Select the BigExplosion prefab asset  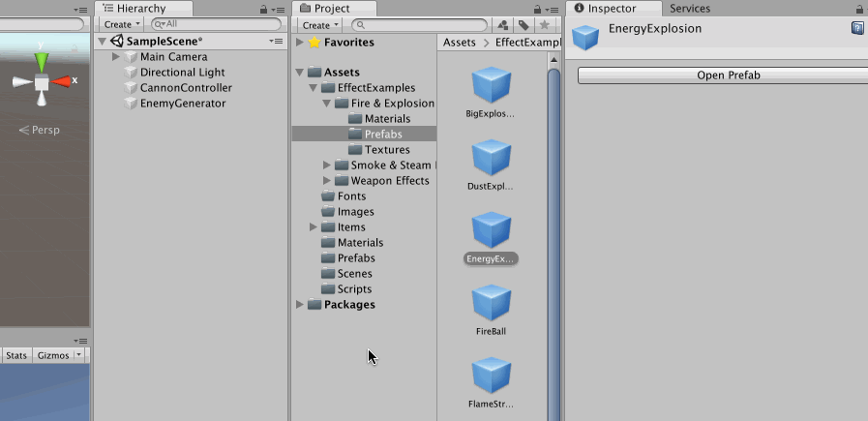click(491, 85)
